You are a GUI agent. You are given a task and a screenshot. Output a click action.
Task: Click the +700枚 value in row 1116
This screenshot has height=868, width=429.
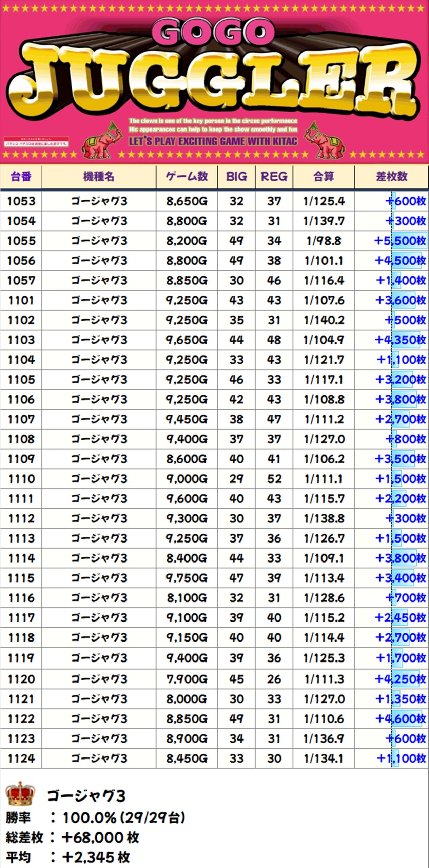click(406, 598)
